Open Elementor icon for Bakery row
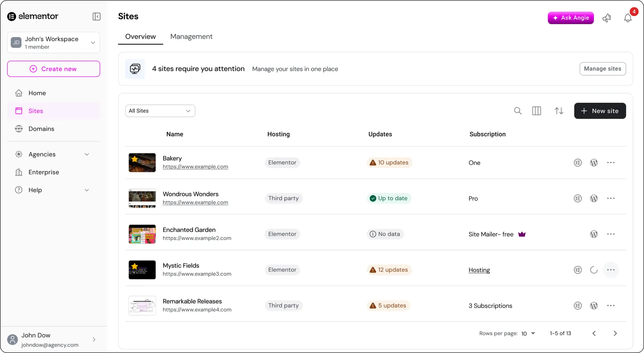Viewport: 644px width, 353px height. coord(577,163)
